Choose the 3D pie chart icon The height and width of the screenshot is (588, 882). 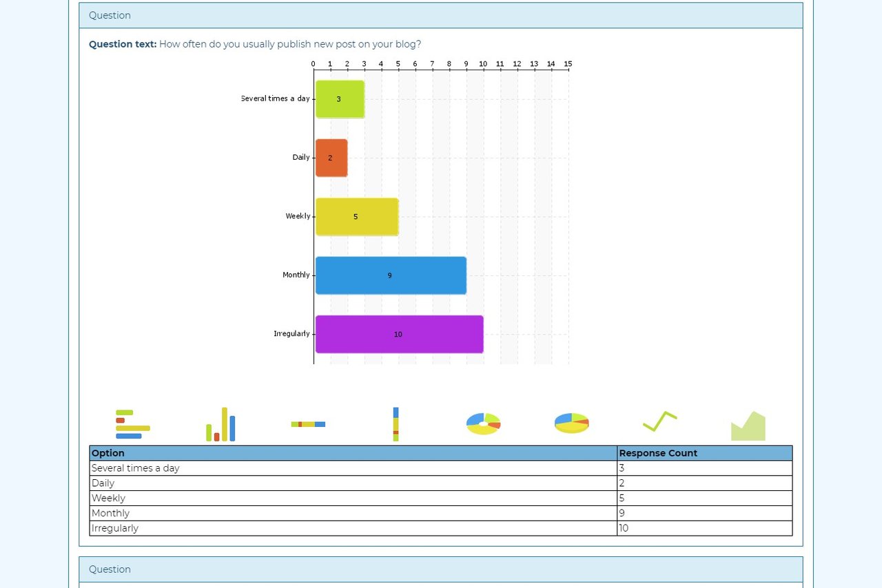pyautogui.click(x=571, y=423)
